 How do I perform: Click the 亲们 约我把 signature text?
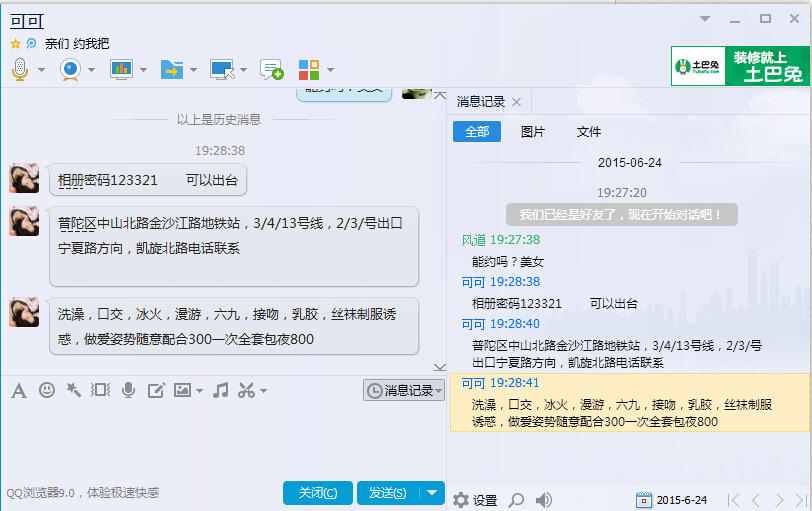[x=77, y=43]
